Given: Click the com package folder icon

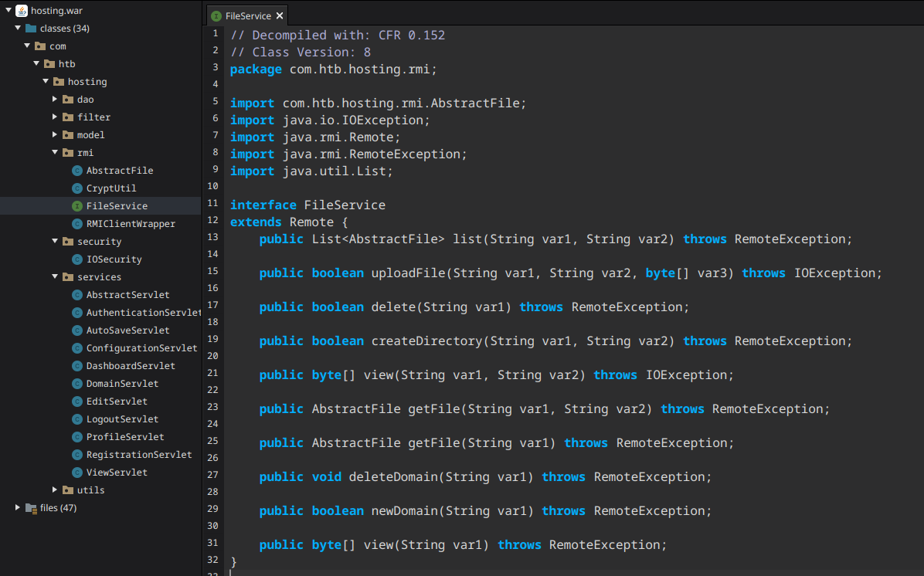Looking at the screenshot, I should point(40,46).
